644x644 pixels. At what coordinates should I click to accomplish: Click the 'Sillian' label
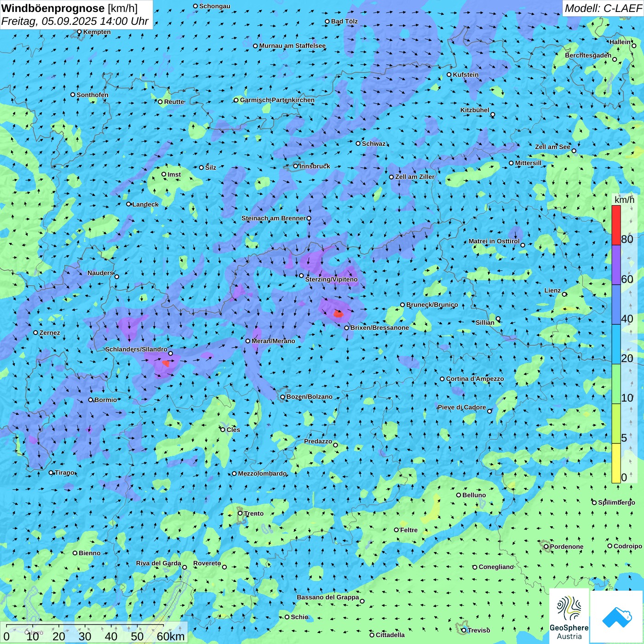(x=485, y=322)
